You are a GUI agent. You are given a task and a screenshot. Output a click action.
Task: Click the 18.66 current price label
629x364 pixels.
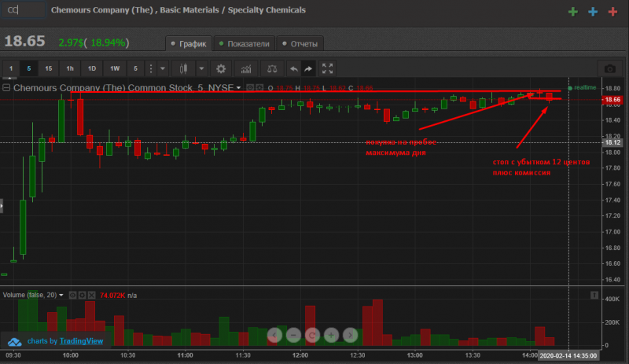612,100
